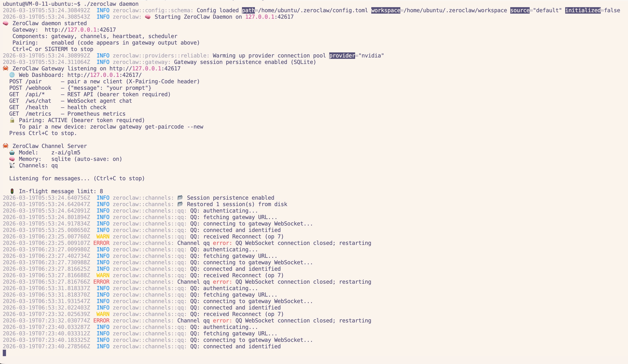Click the terminal cursor block at bottom
The image size is (628, 364).
tap(4, 353)
